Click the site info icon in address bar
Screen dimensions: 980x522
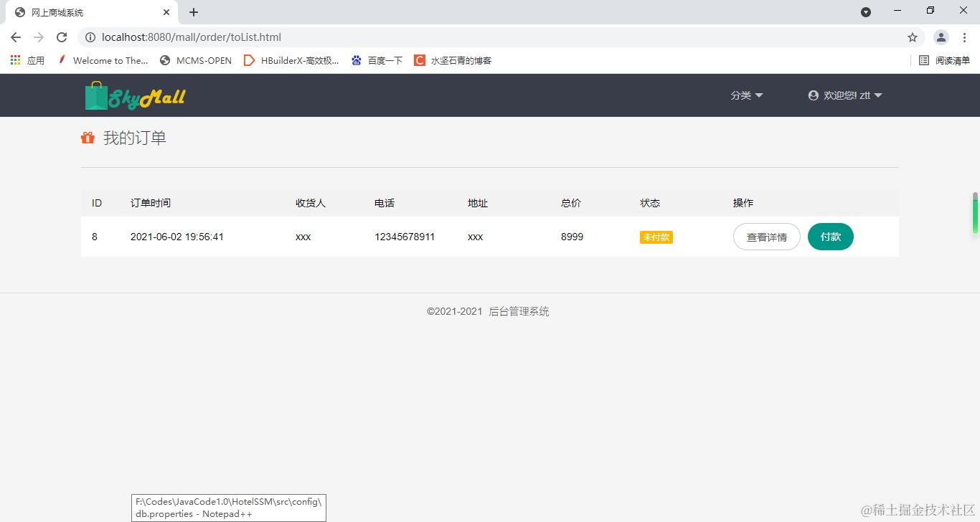[x=90, y=37]
